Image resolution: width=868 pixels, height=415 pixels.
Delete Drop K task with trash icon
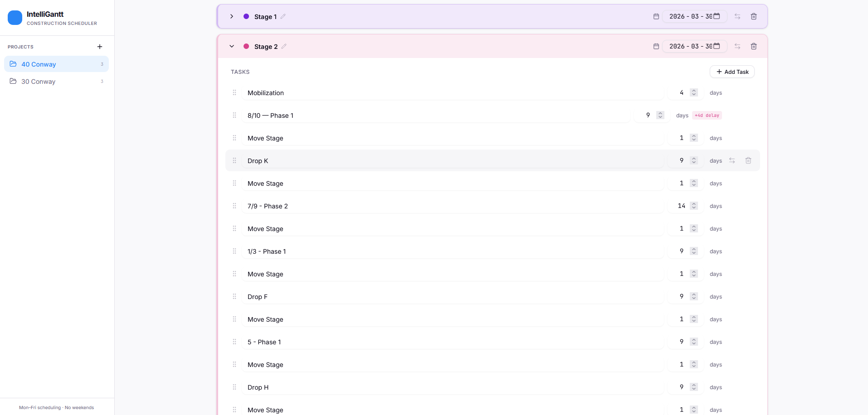[748, 160]
